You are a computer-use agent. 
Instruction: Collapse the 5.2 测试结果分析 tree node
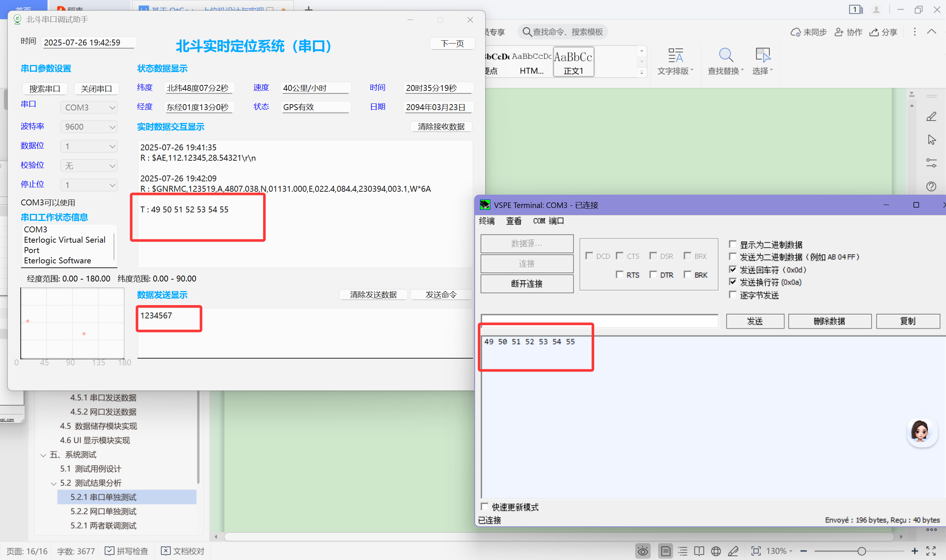tap(54, 484)
